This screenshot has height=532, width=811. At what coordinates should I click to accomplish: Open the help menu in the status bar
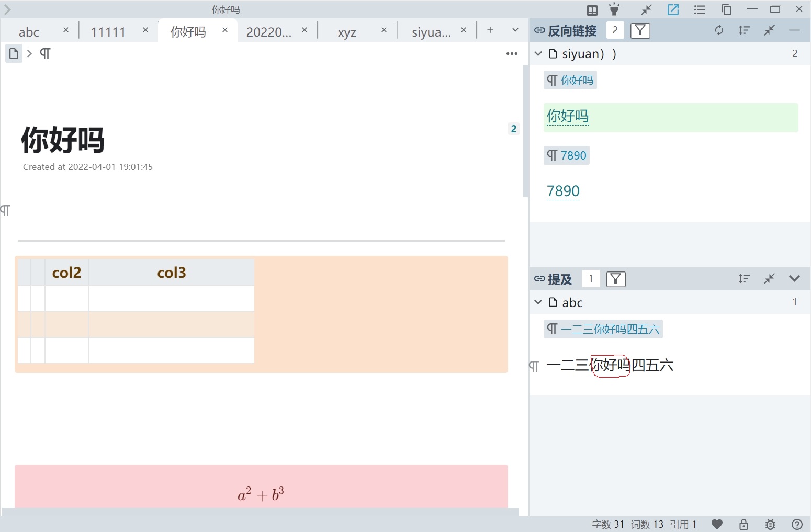pyautogui.click(x=797, y=524)
